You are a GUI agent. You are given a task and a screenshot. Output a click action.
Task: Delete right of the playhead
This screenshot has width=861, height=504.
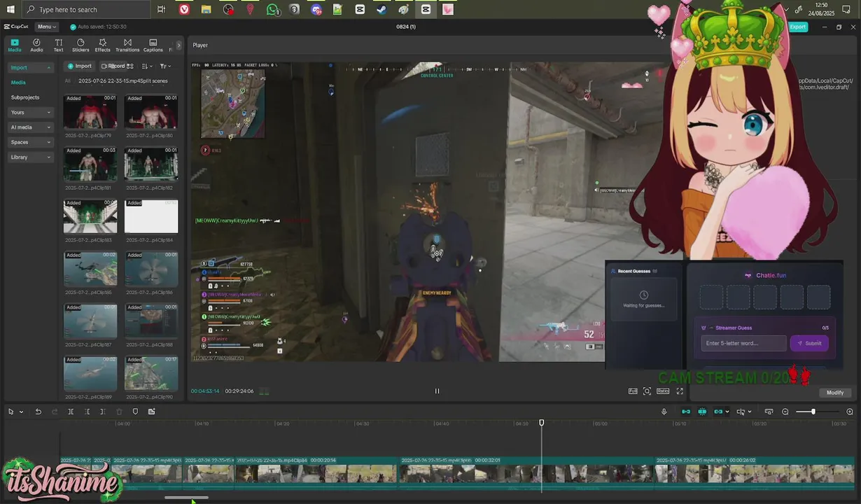[103, 412]
